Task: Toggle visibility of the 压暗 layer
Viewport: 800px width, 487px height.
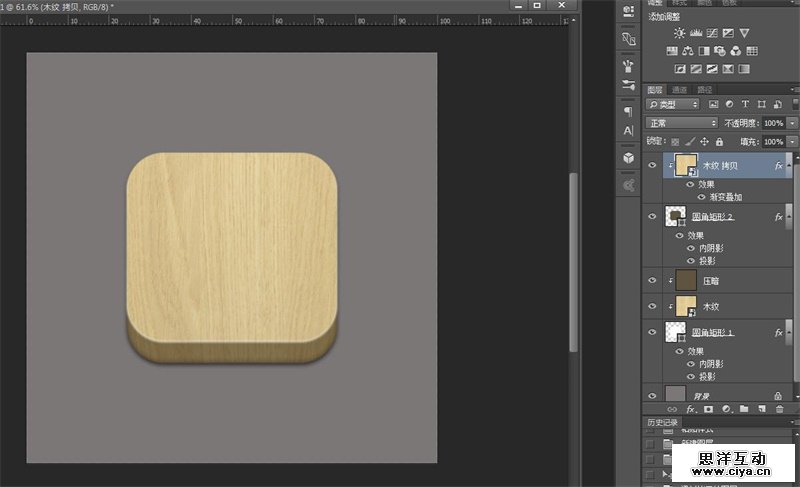Action: point(652,282)
